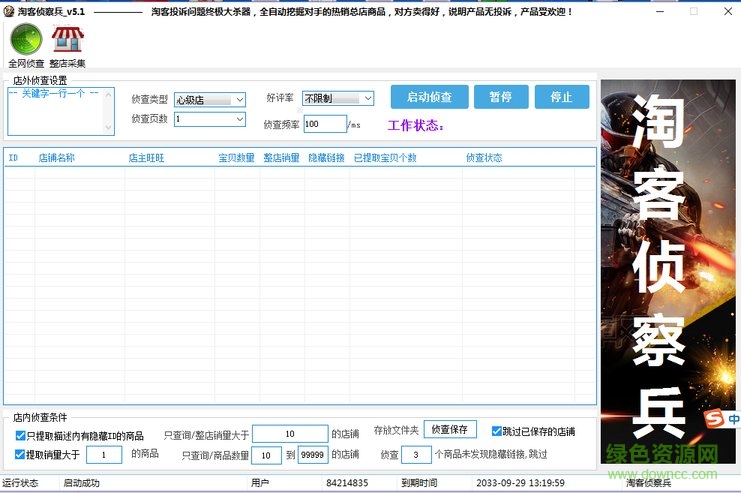Click the Sogou input method S icon
The height and width of the screenshot is (493, 741).
[714, 418]
